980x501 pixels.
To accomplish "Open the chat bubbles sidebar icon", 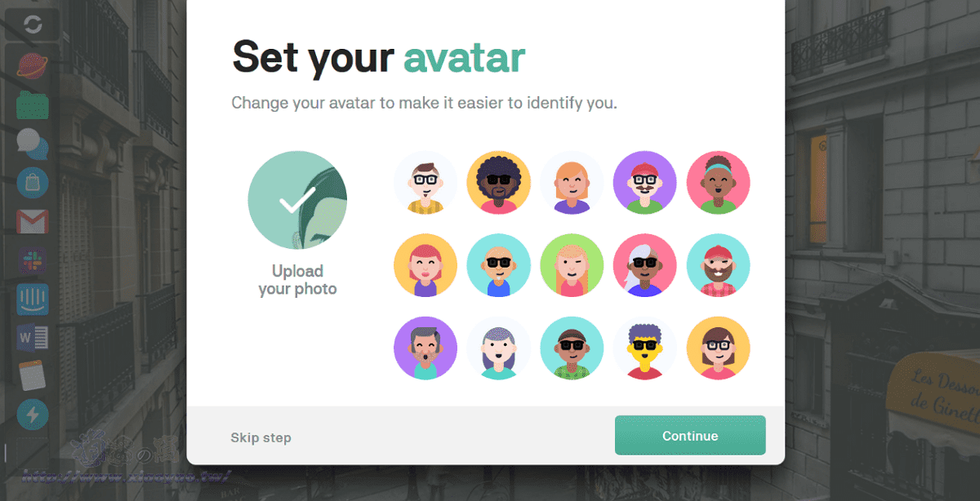I will pos(33,144).
